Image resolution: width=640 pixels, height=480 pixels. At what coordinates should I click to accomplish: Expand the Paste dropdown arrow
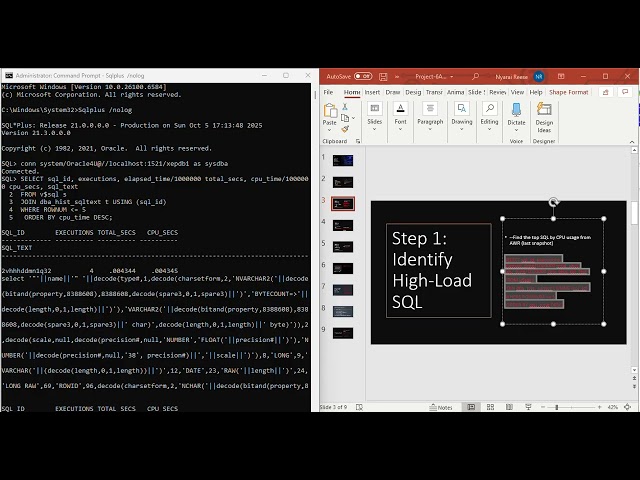(x=329, y=130)
